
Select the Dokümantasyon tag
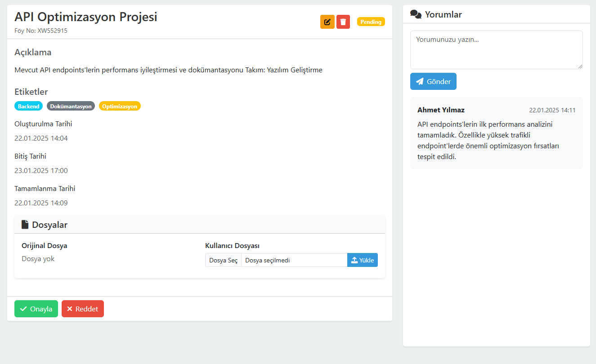[71, 107]
